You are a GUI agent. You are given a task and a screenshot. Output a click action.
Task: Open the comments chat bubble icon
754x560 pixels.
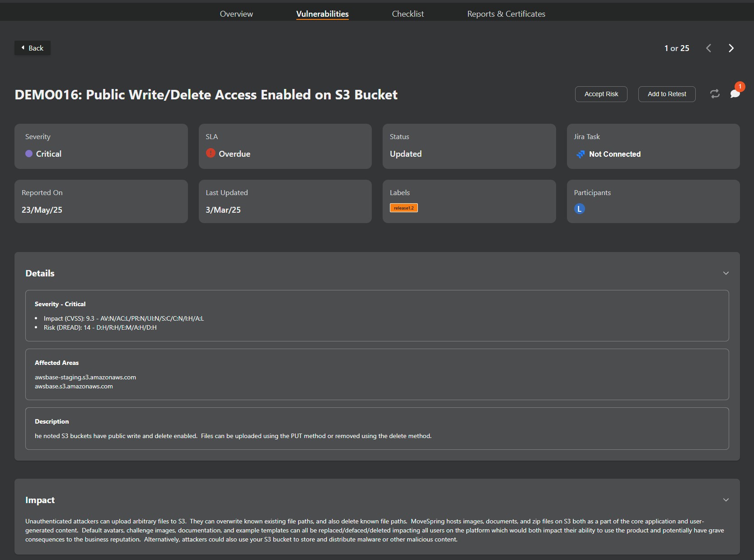[735, 93]
